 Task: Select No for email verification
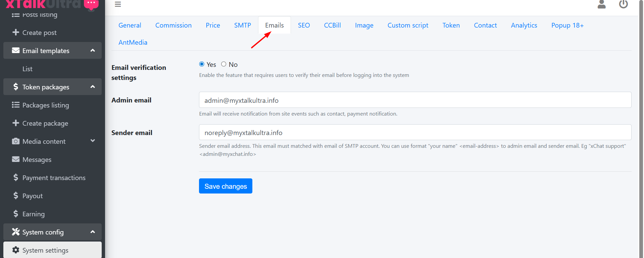(224, 64)
